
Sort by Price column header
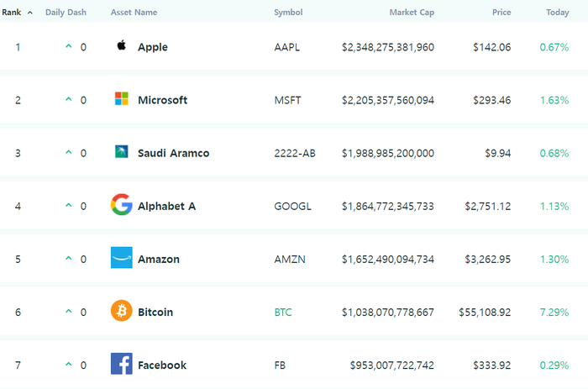pyautogui.click(x=501, y=13)
